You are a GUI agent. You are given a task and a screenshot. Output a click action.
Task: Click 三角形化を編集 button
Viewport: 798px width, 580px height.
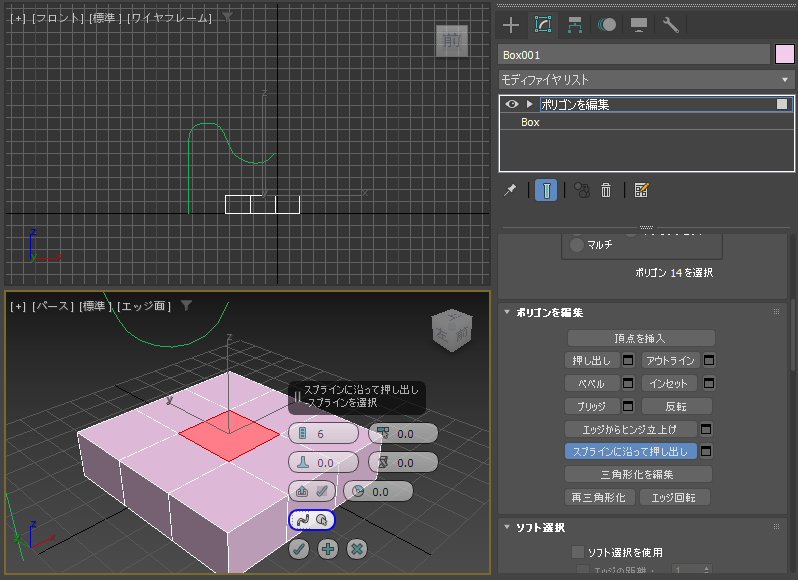pyautogui.click(x=638, y=474)
